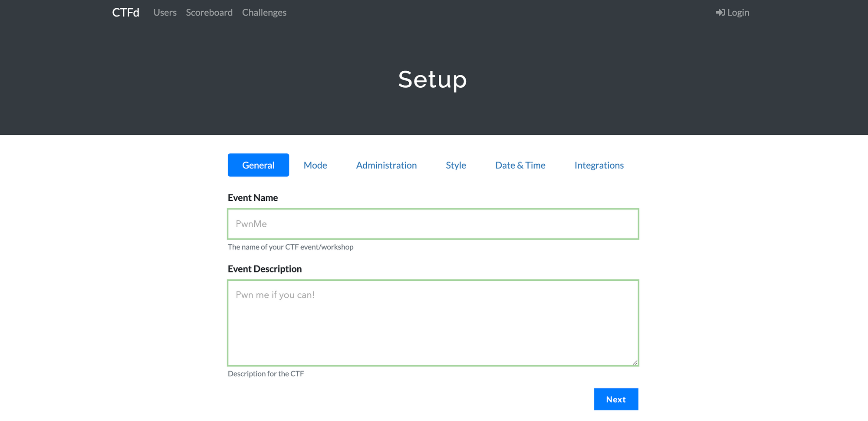Click the Setup page heading
The width and height of the screenshot is (868, 421).
[433, 80]
